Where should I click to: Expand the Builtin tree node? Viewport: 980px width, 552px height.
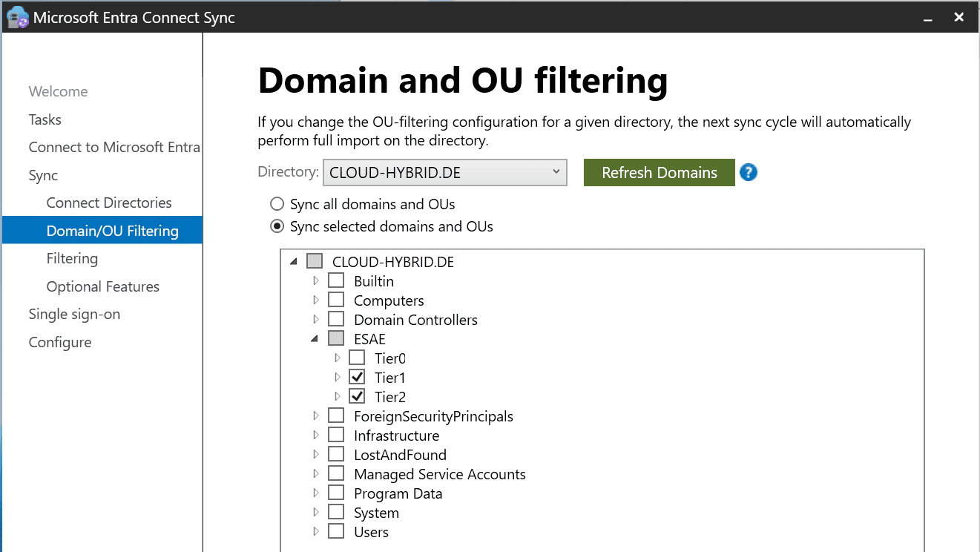point(315,281)
